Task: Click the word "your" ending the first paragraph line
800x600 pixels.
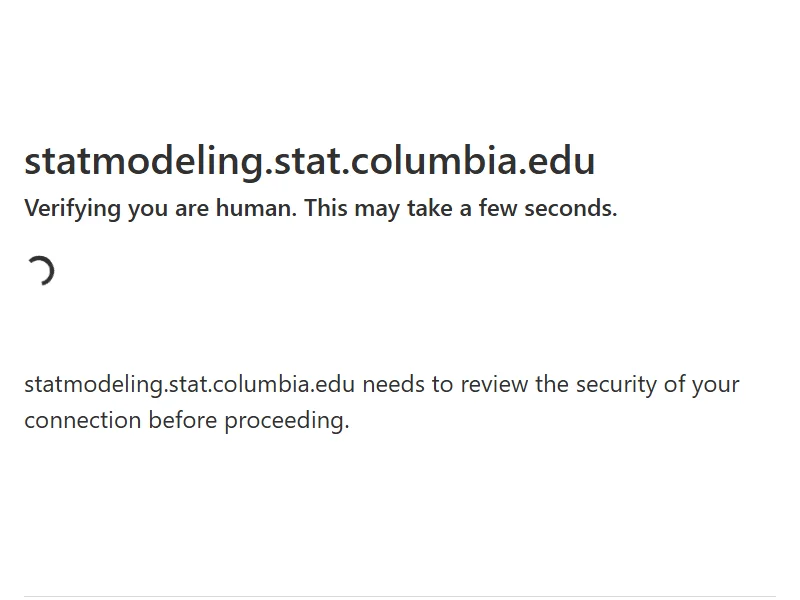Action: [716, 385]
